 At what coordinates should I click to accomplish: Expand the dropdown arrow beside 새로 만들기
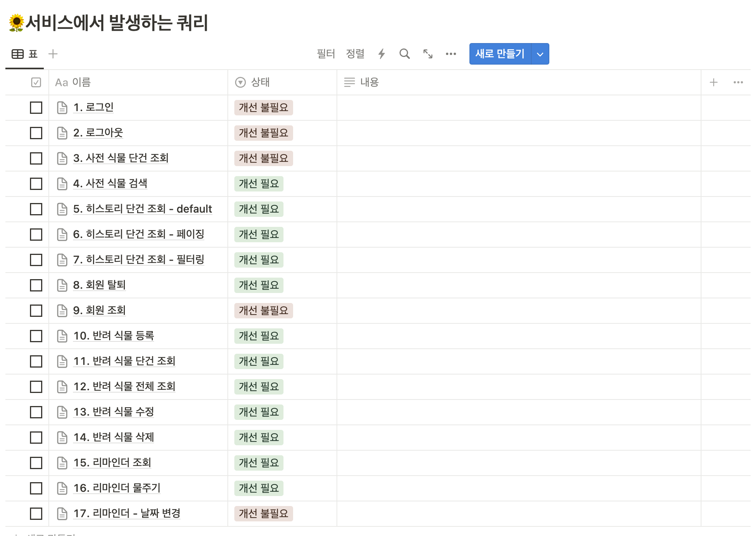tap(540, 54)
